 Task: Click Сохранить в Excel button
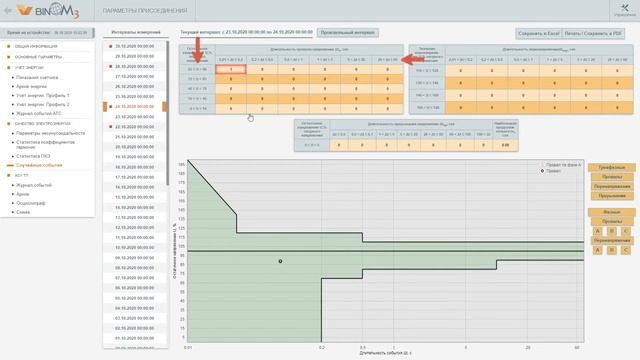(539, 33)
